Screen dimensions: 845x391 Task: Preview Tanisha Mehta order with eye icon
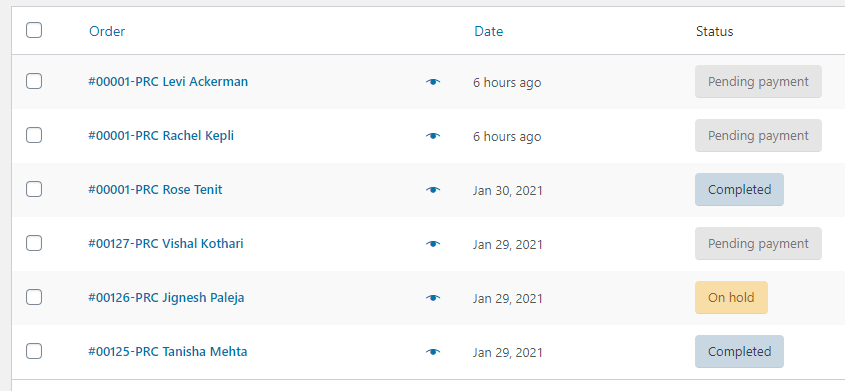tap(433, 352)
